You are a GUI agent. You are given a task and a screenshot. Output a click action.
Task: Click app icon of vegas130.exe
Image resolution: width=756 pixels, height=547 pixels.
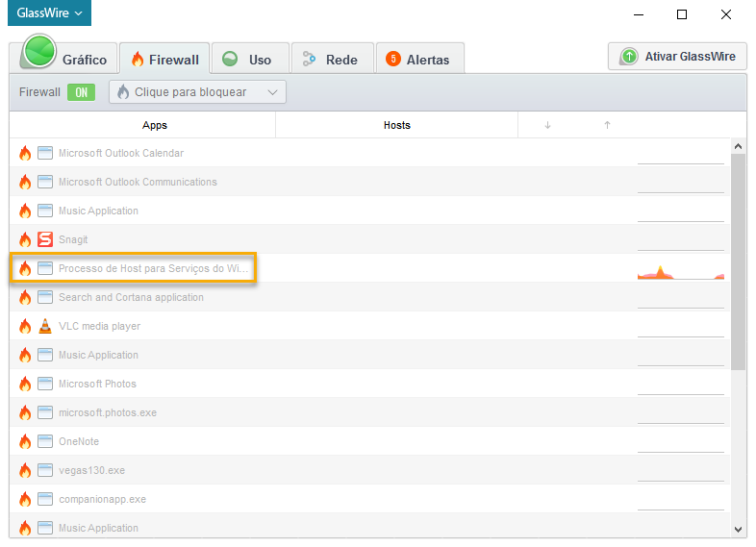tap(45, 470)
